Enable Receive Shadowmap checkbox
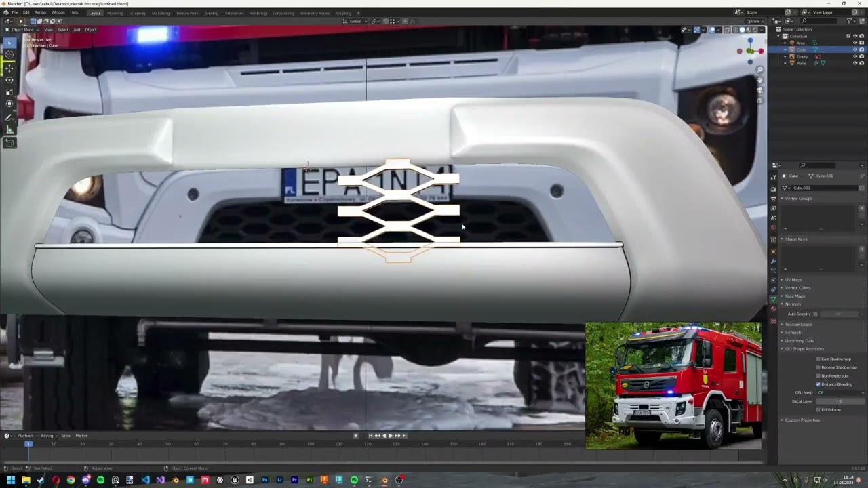The width and height of the screenshot is (868, 488). coord(818,367)
